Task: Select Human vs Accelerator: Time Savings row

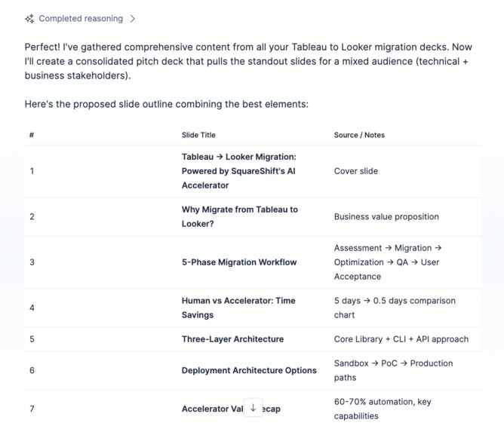Action: tap(253, 308)
